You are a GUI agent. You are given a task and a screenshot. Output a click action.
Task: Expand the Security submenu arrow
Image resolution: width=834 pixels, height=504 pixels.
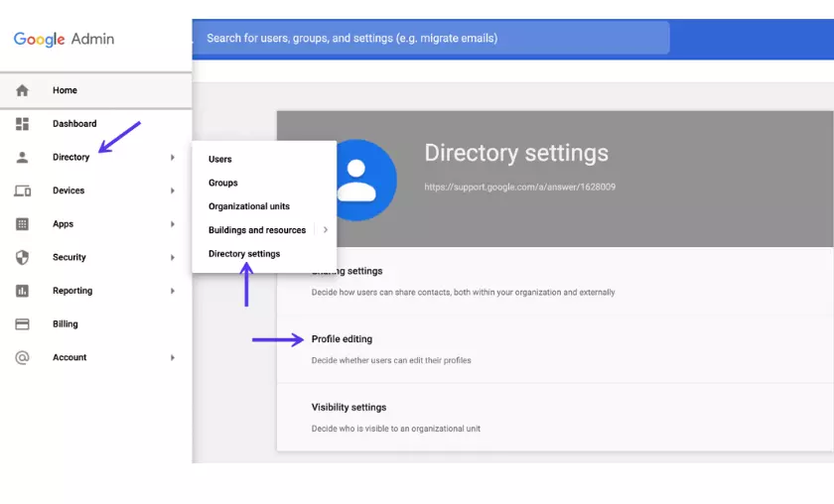(173, 257)
